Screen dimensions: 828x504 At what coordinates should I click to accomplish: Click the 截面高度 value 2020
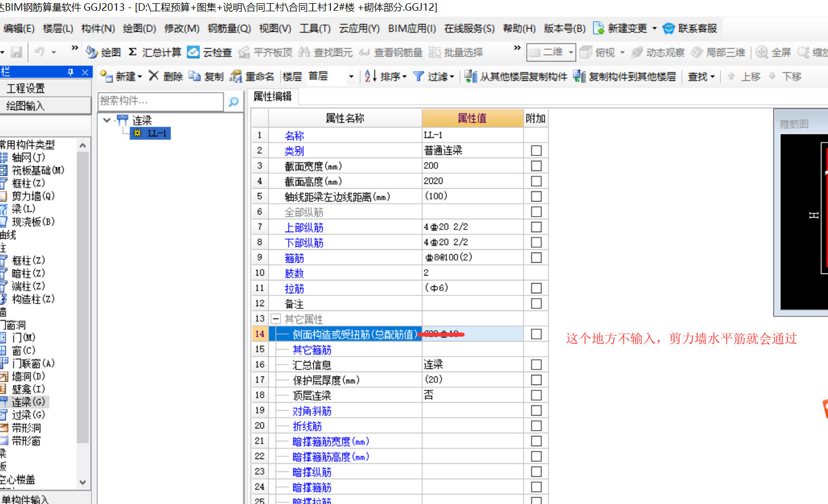point(472,181)
